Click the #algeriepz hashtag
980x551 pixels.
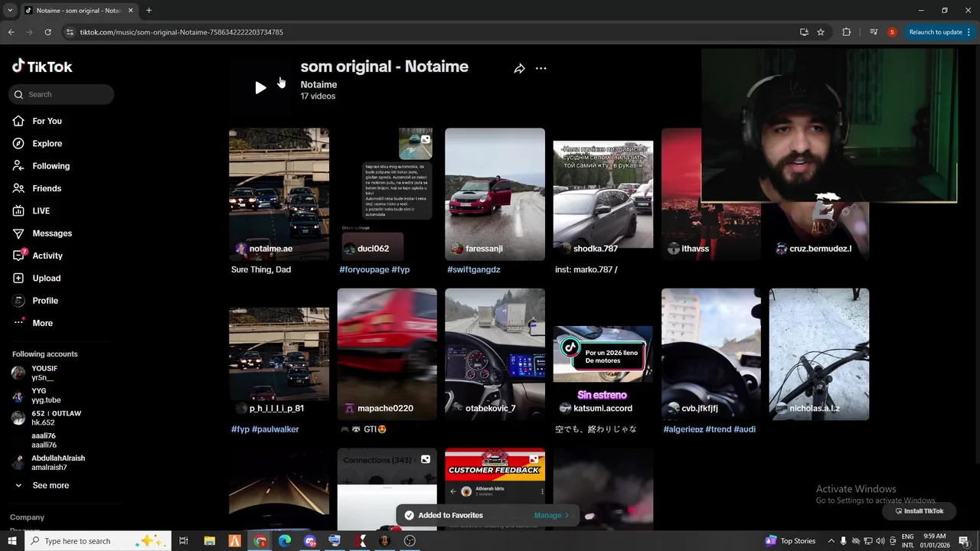point(683,429)
